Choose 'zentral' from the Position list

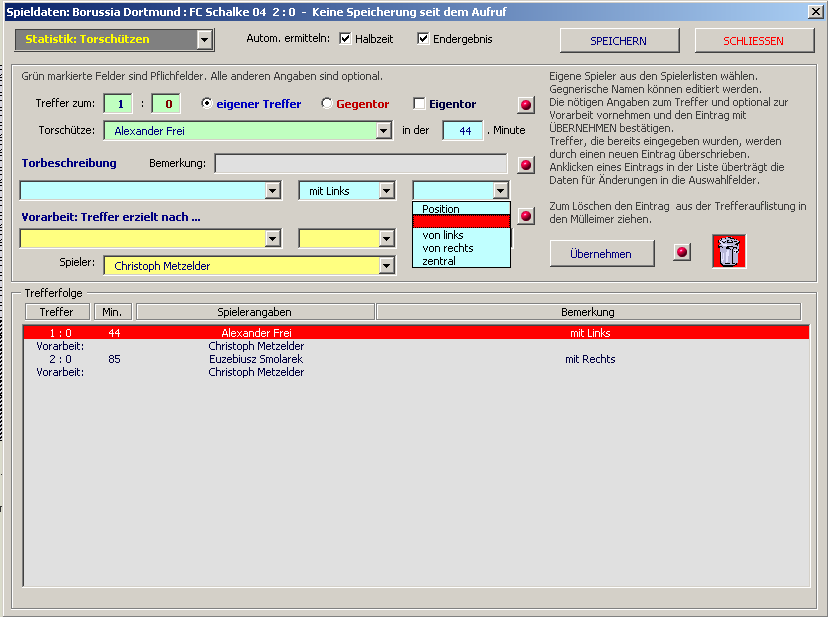(x=462, y=261)
